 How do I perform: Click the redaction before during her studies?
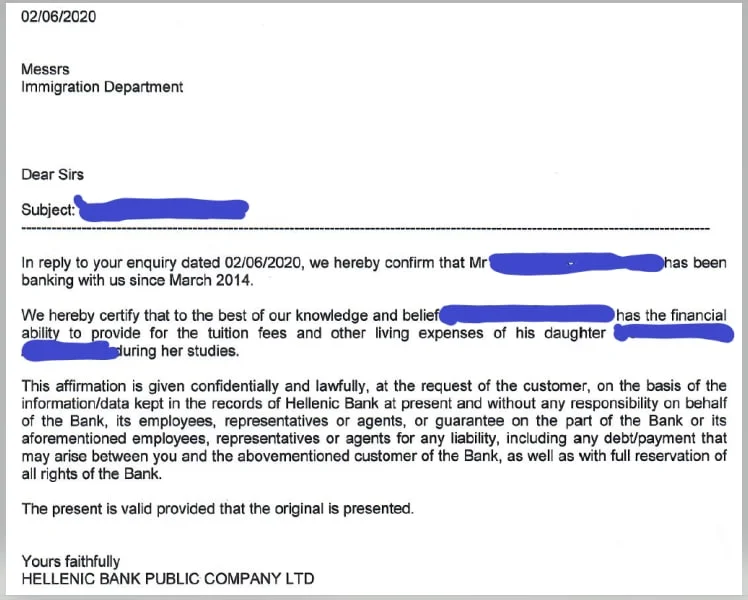[x=68, y=351]
